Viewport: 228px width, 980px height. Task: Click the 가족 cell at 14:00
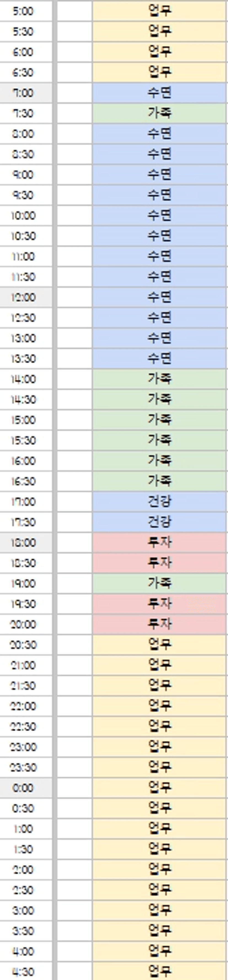159,379
